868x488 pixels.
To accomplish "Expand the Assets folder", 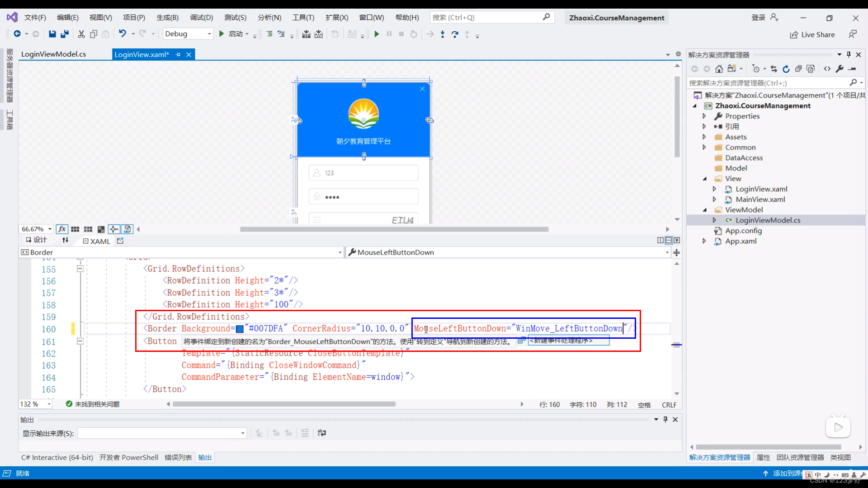I will (x=704, y=137).
